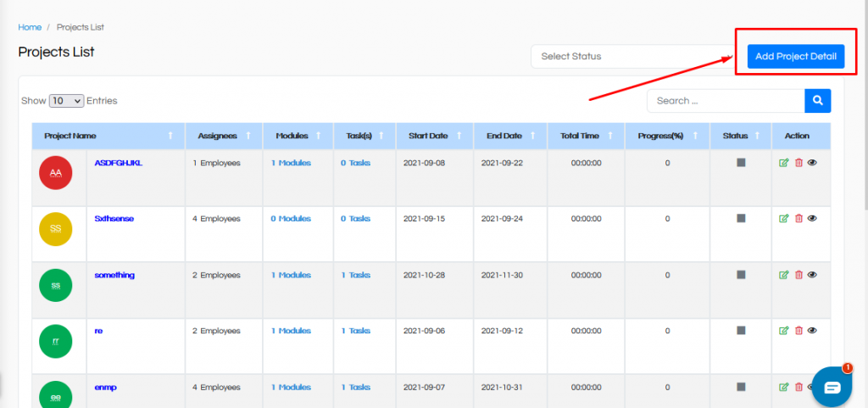Delete the ASDFGHJKL project
Screen dimensions: 868x408
798,163
